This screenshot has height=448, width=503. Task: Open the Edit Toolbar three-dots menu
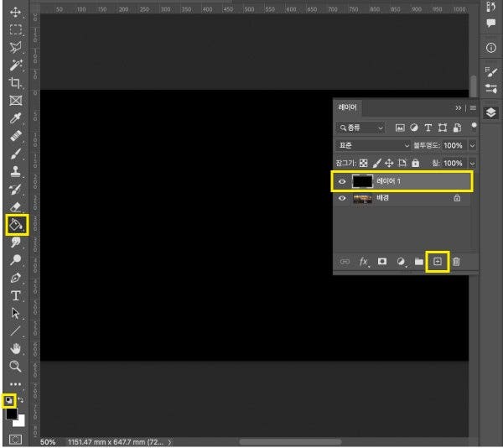pos(15,384)
